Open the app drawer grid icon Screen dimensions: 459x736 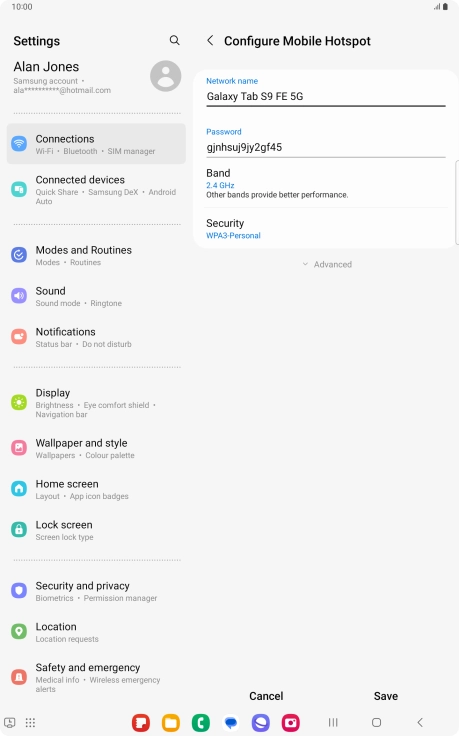pos(30,722)
